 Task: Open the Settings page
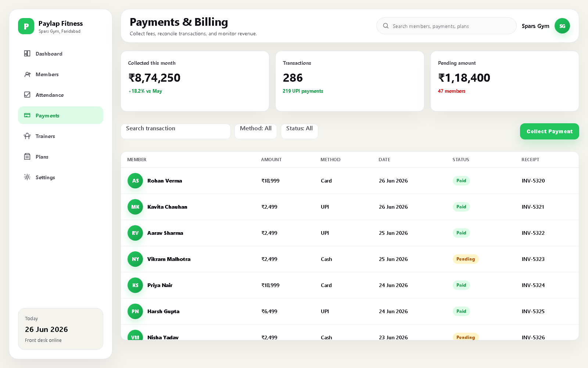(x=61, y=177)
